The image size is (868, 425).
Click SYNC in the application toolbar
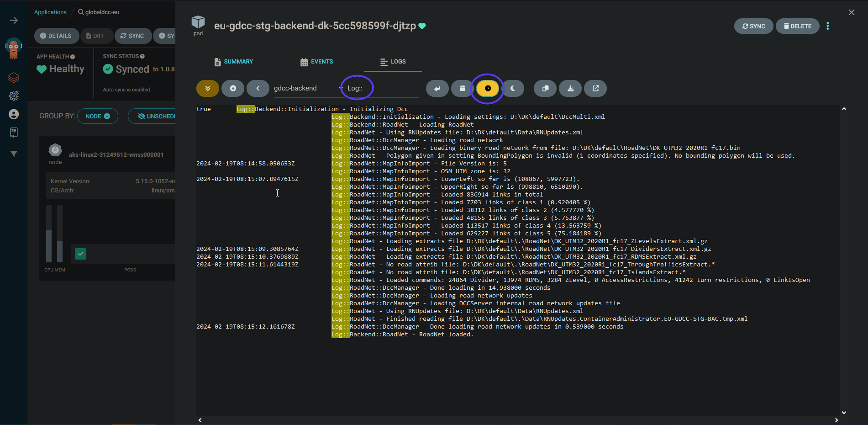click(132, 36)
